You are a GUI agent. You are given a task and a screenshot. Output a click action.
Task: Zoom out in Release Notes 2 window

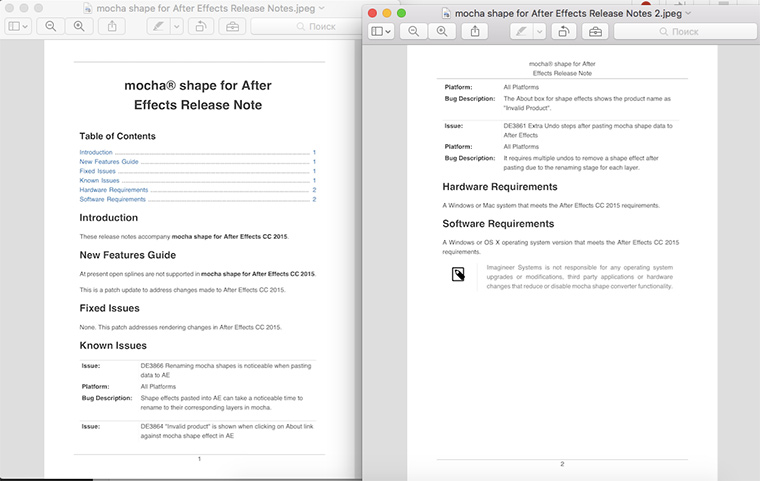pos(413,32)
